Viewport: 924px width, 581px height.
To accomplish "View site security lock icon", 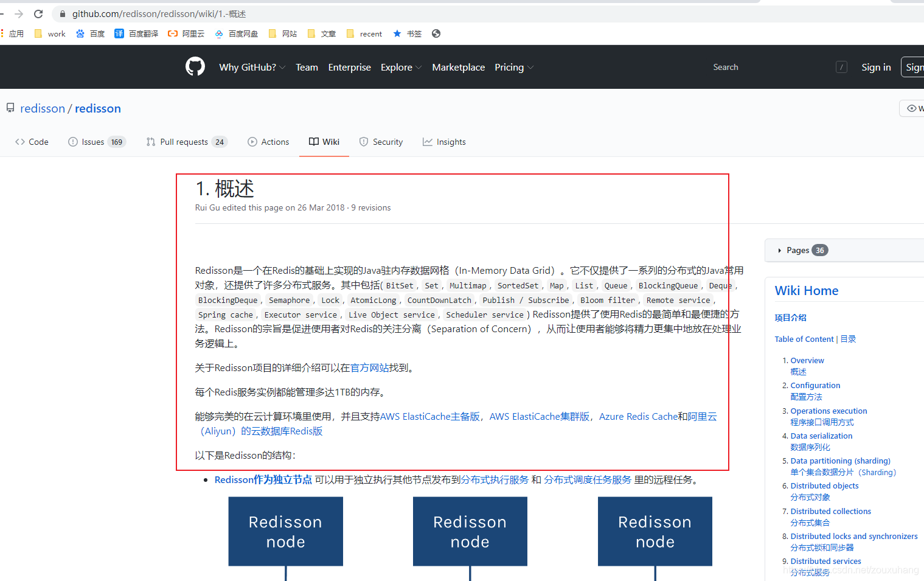I will point(62,13).
